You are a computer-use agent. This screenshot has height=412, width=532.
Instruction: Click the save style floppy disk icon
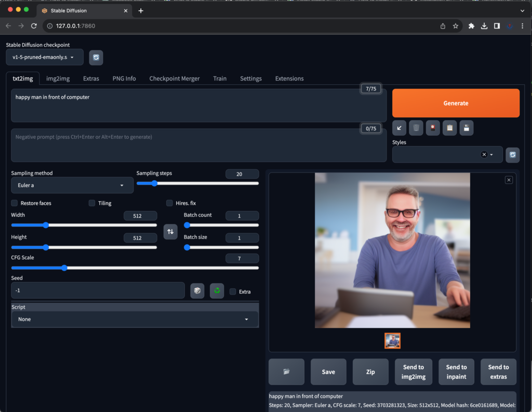(x=466, y=128)
